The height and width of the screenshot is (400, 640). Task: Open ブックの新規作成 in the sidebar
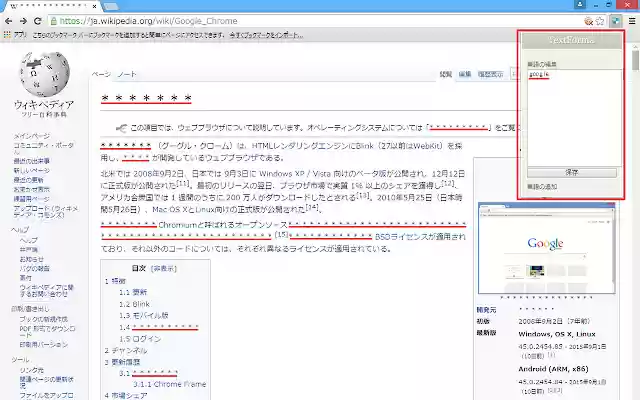click(x=43, y=319)
